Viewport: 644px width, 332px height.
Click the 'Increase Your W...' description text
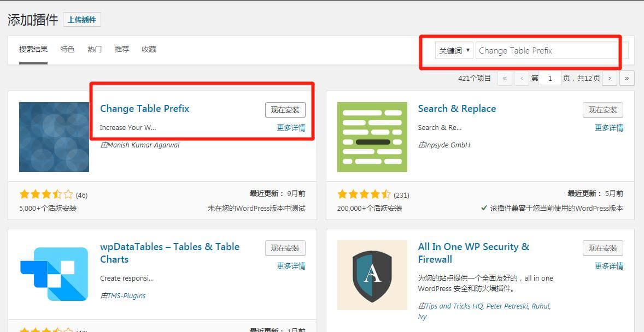[128, 128]
